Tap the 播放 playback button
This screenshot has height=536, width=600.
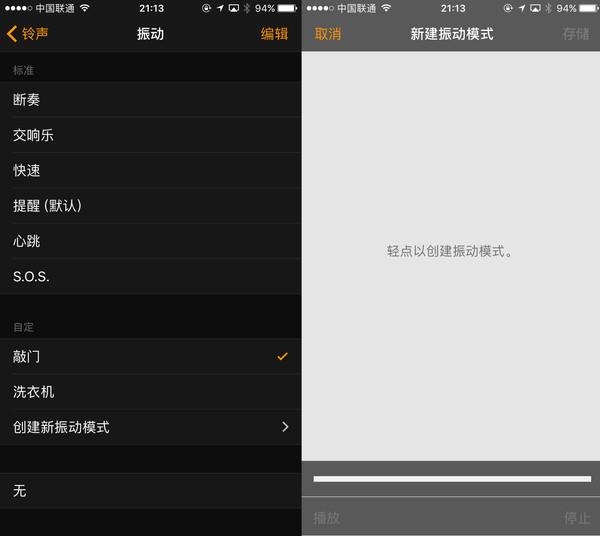click(326, 518)
